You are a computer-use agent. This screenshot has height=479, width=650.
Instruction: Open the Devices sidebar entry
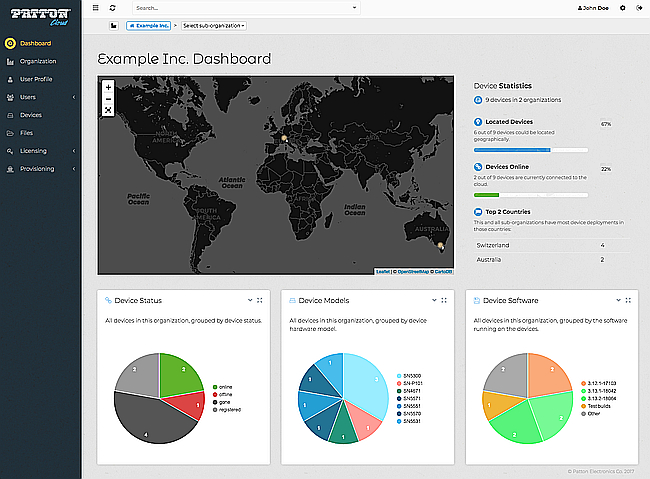(31, 115)
